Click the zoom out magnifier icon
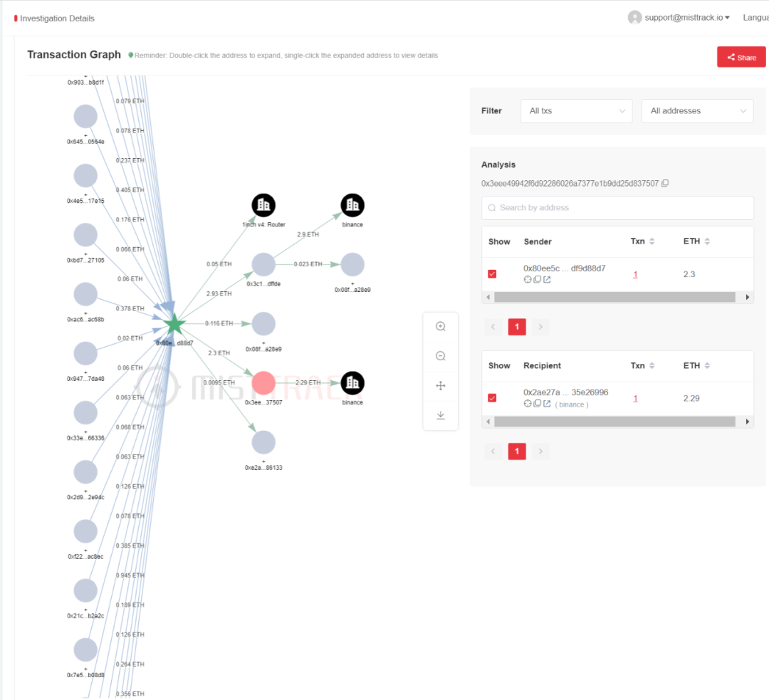 point(441,356)
